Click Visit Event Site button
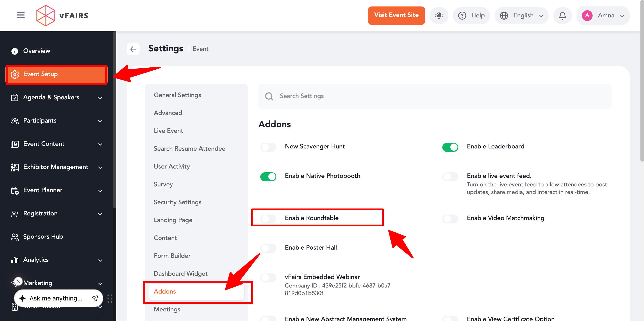Image resolution: width=644 pixels, height=321 pixels. (x=396, y=15)
